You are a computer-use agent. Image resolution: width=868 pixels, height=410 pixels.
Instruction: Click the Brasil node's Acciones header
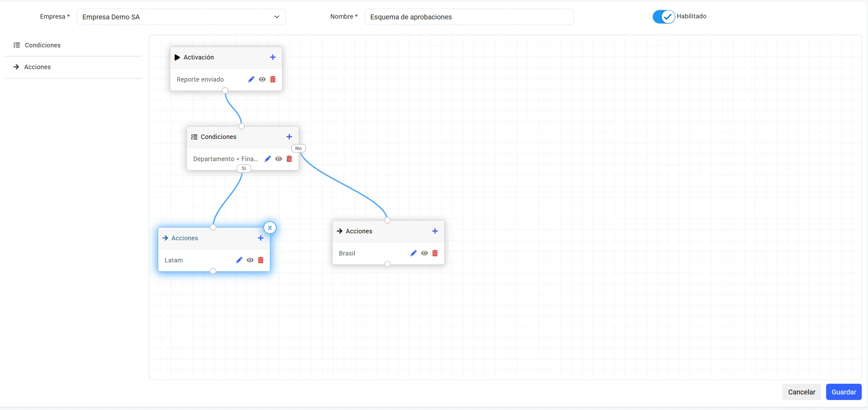tap(359, 231)
